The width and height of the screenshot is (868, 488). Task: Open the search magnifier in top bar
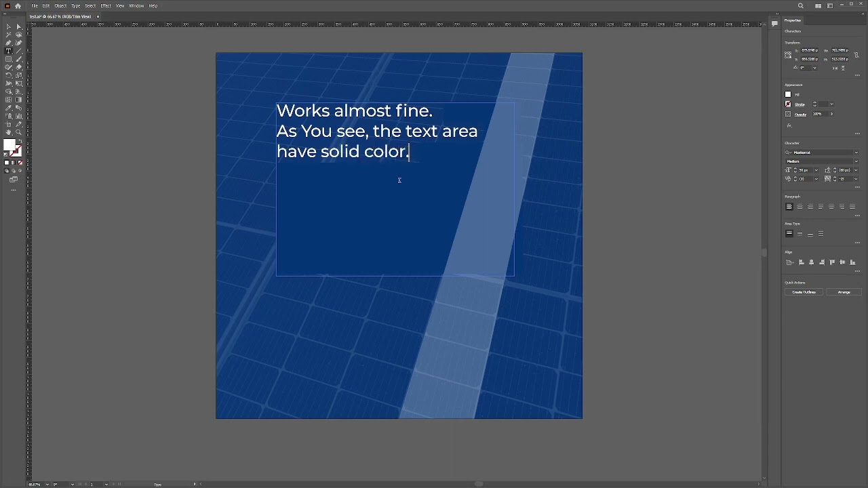(x=801, y=6)
